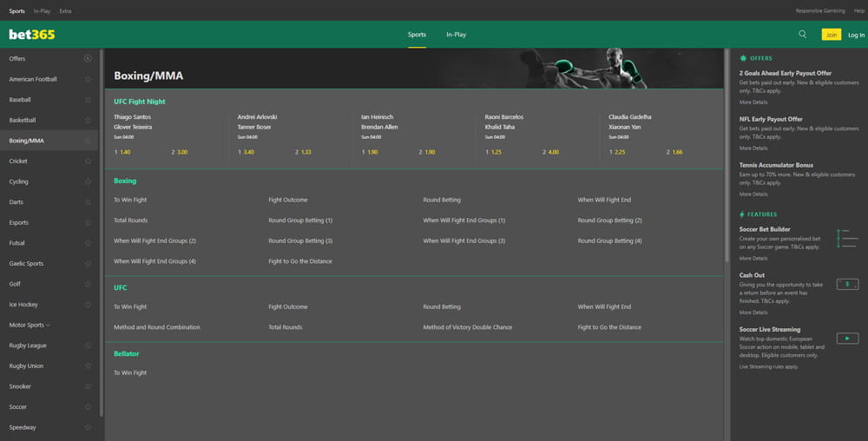Open More Details under Tennis Accumulator Bonus

(753, 194)
